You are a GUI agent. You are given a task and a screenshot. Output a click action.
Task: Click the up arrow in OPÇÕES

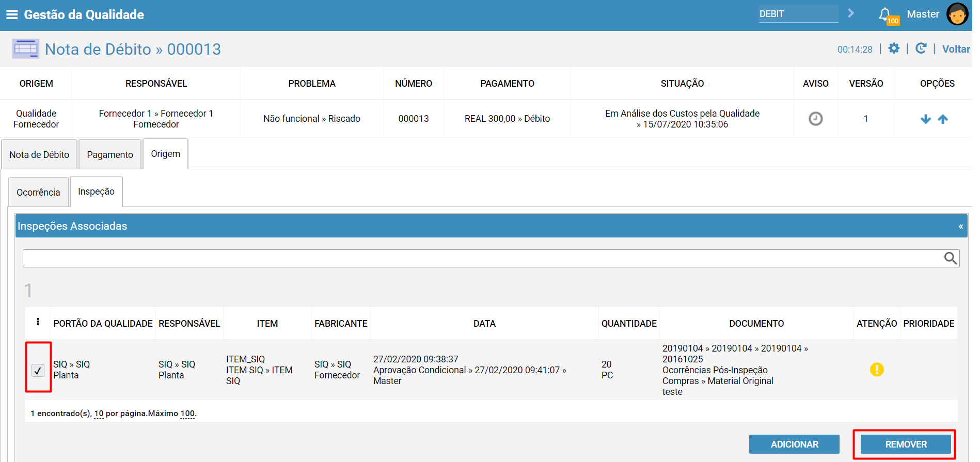click(943, 119)
